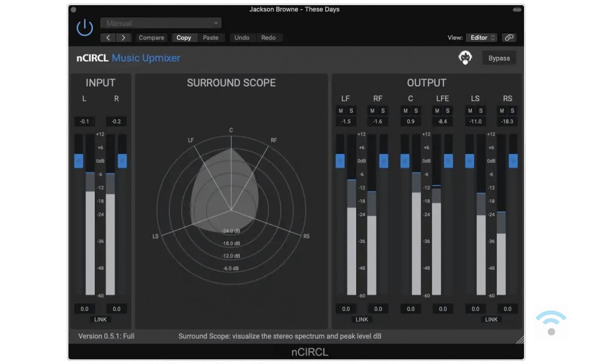Viewport: 592px width, 364px height.
Task: Click the Copy button
Action: (x=184, y=38)
